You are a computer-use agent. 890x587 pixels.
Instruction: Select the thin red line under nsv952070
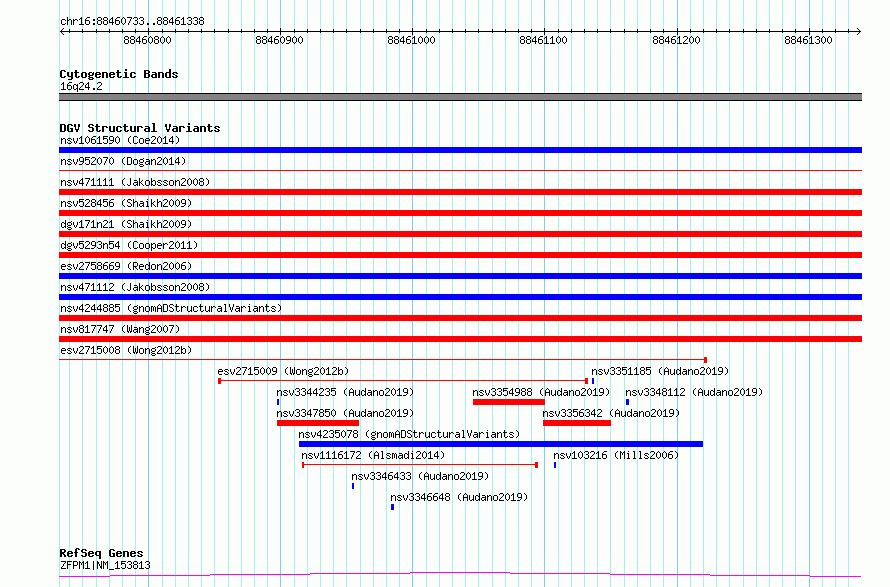pos(460,170)
